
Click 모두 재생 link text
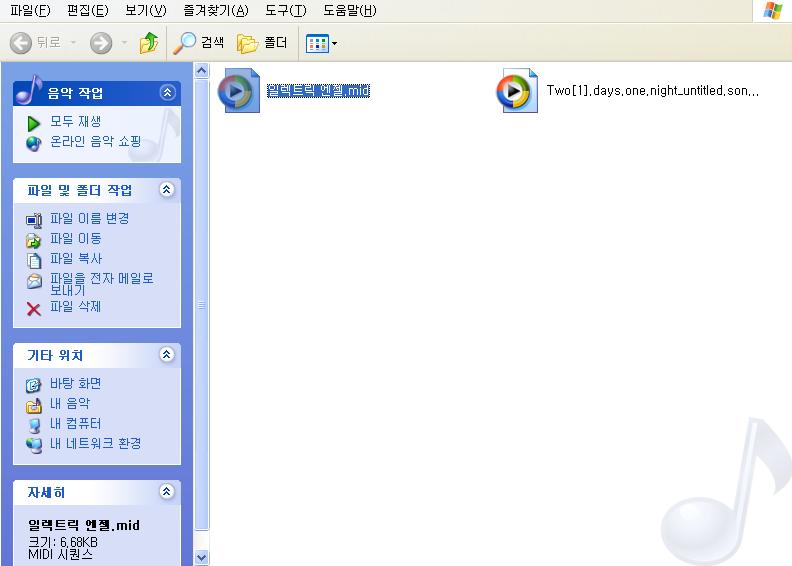point(75,122)
